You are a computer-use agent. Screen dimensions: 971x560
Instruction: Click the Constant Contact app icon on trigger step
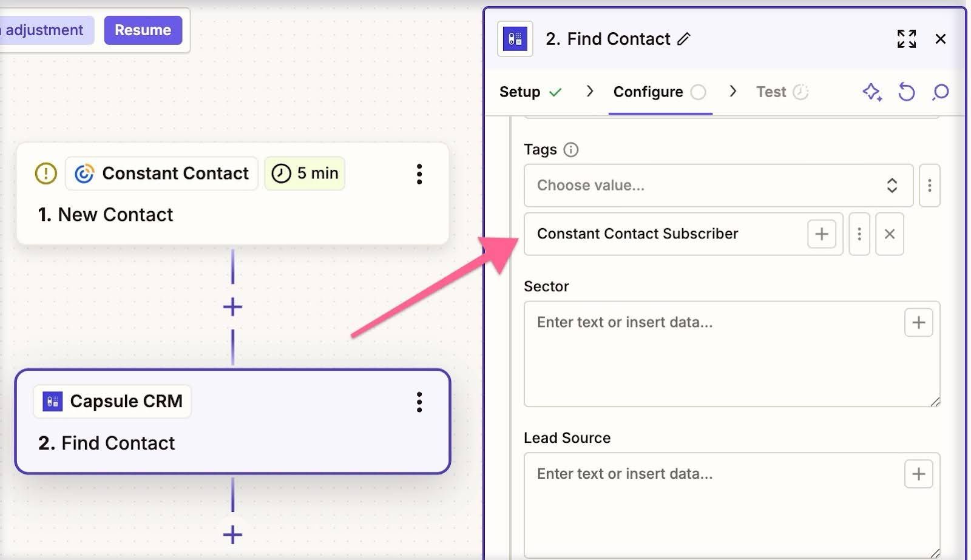pyautogui.click(x=85, y=174)
